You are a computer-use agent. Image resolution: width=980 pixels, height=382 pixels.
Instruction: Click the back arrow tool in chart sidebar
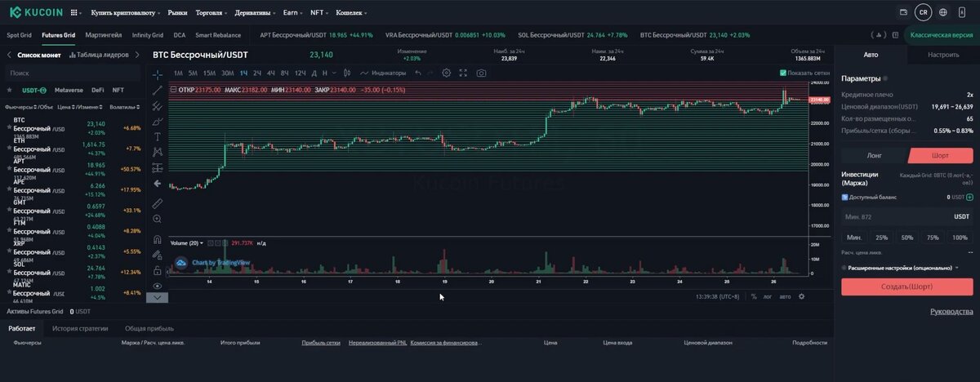tap(158, 184)
